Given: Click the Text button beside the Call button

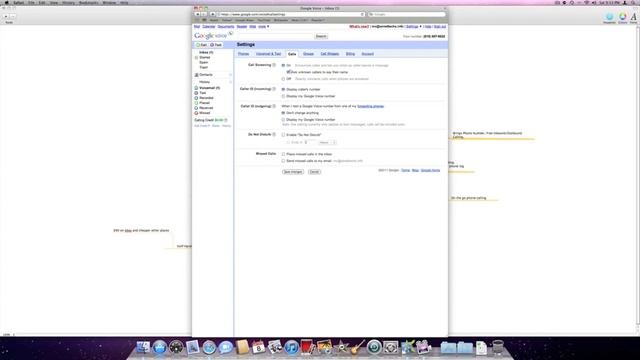Looking at the screenshot, I should pos(216,45).
